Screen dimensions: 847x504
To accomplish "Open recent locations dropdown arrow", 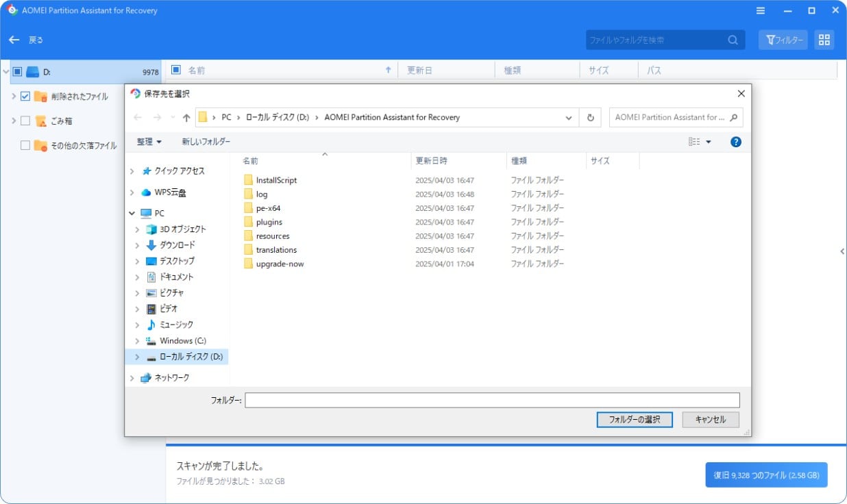I will tap(173, 118).
